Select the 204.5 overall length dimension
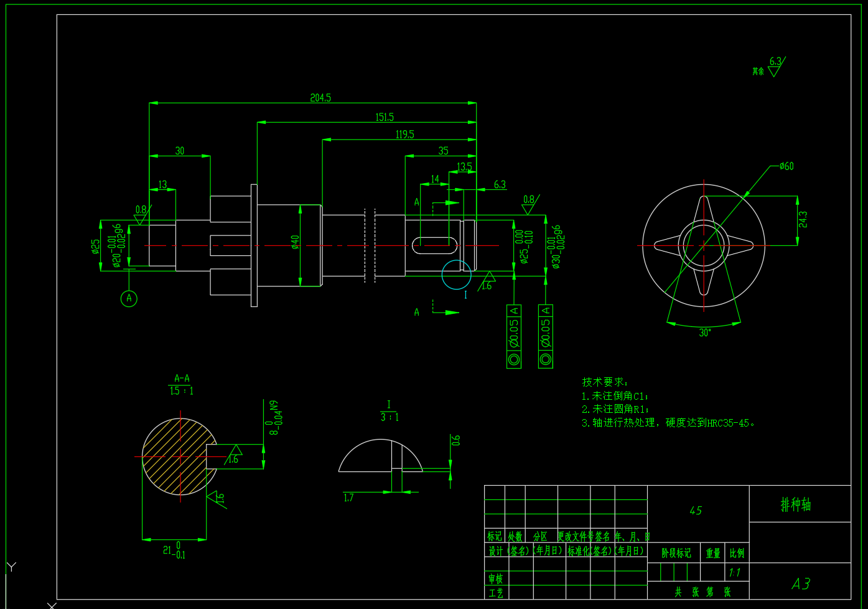This screenshot has height=609, width=868. (x=320, y=98)
